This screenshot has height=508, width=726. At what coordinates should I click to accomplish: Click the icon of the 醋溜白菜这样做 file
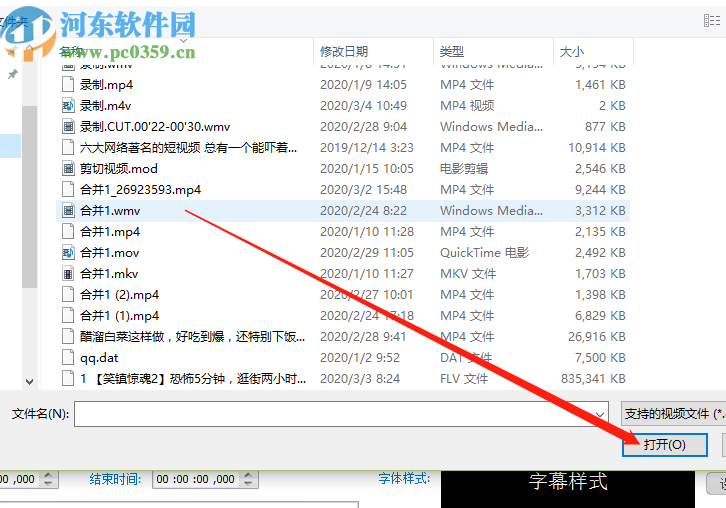coord(68,337)
